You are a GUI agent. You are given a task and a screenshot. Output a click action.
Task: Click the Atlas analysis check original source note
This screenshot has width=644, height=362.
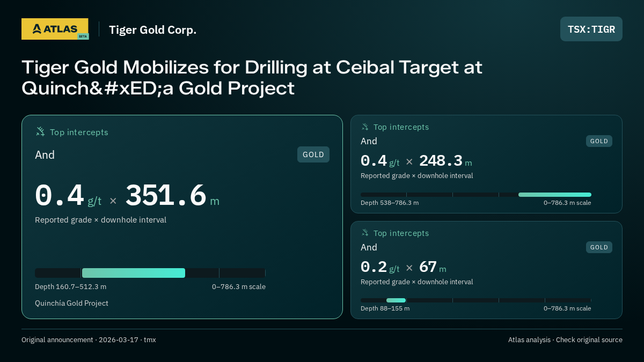[x=565, y=339]
